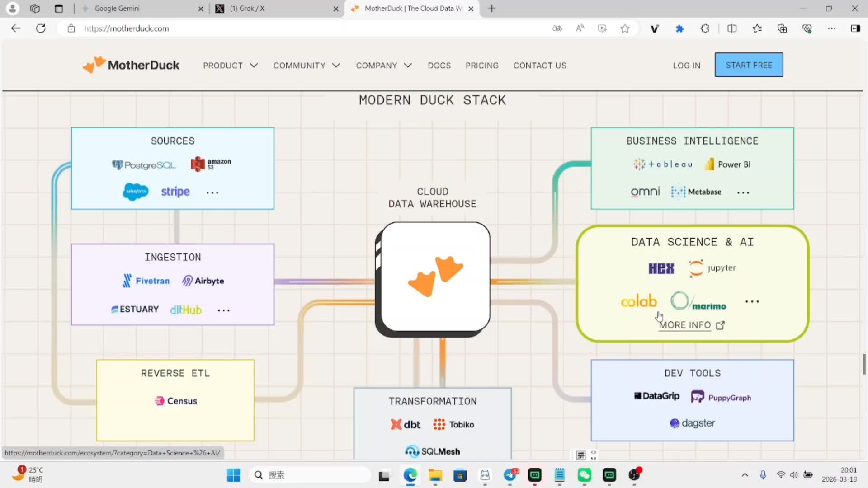
Task: Open the DOCS menu item
Action: click(x=439, y=66)
